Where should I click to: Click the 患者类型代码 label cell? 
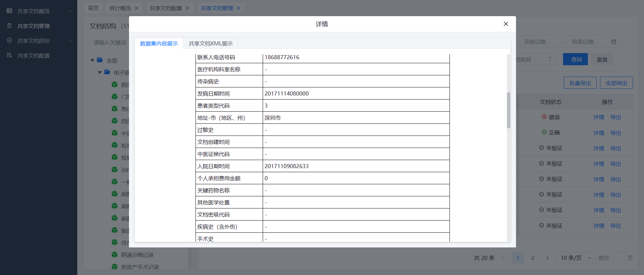point(229,106)
